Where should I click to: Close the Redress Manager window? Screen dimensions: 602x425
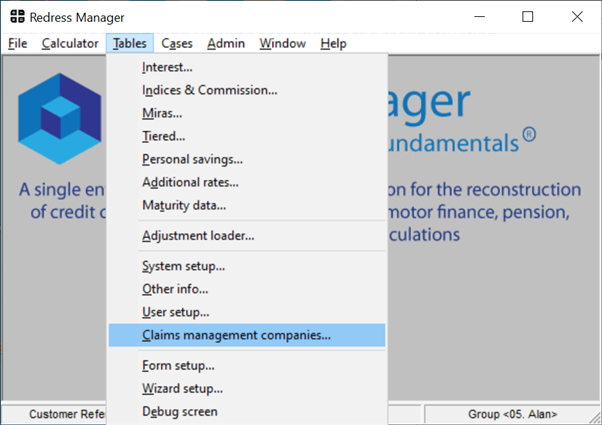point(577,17)
